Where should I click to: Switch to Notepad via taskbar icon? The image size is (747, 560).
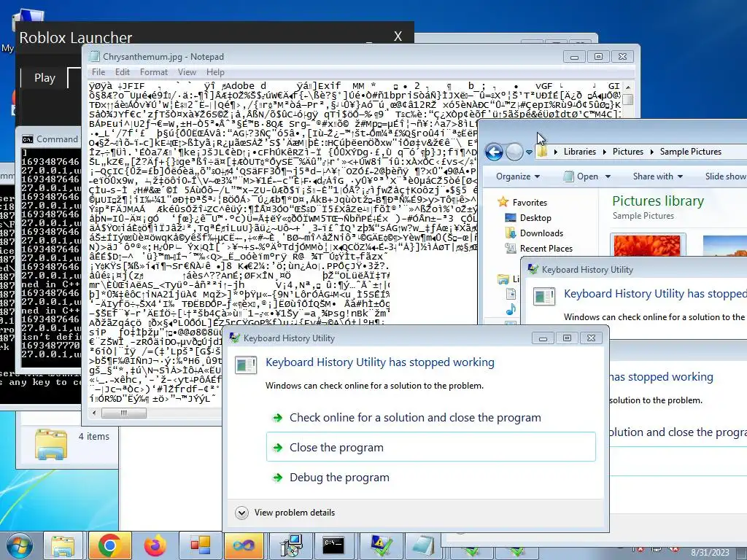tap(423, 545)
